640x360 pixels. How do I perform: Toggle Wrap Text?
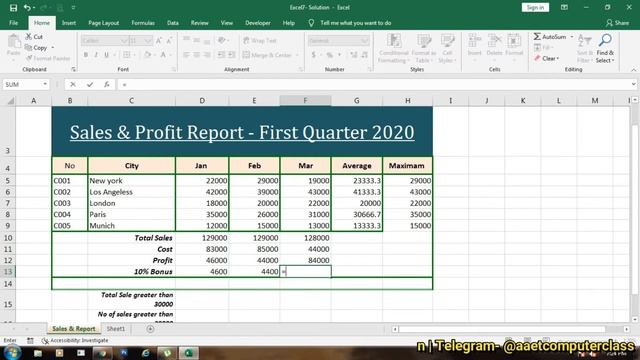click(x=260, y=40)
